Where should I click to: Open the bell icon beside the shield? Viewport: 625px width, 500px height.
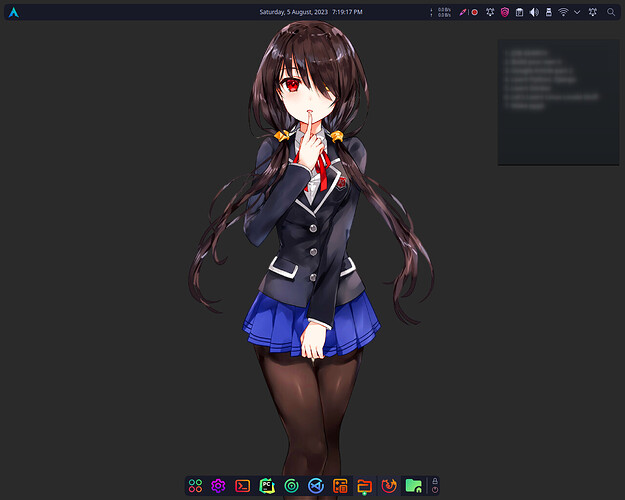[490, 12]
